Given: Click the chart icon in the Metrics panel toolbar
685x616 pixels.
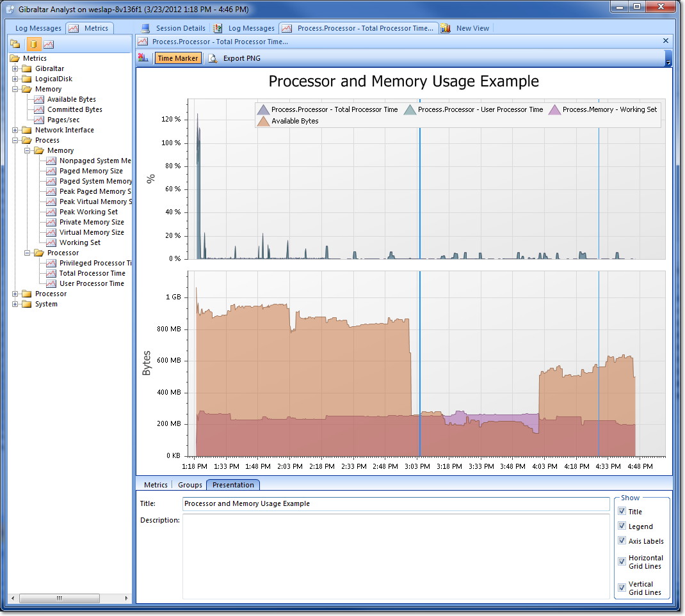Looking at the screenshot, I should pyautogui.click(x=49, y=44).
